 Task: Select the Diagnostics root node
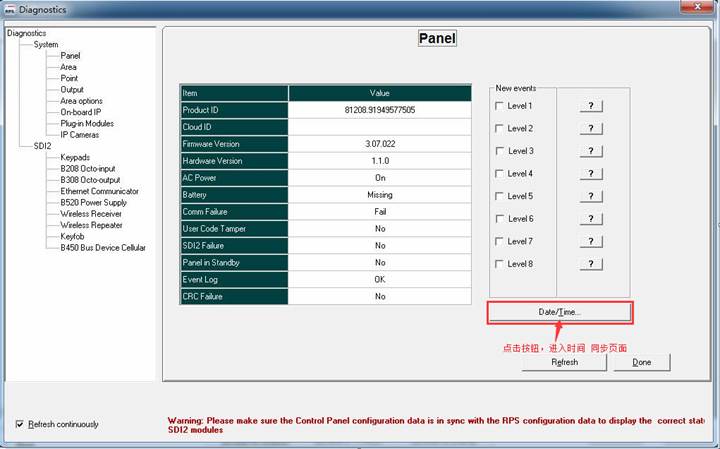point(26,33)
